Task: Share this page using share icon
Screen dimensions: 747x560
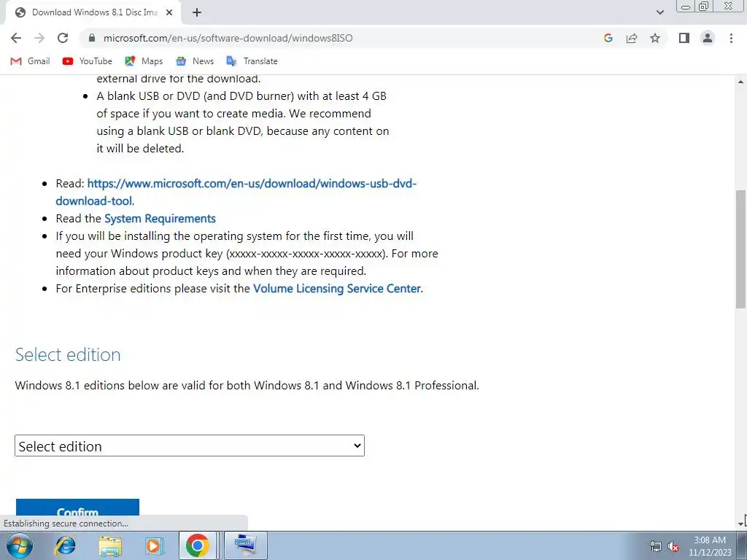Action: point(632,38)
